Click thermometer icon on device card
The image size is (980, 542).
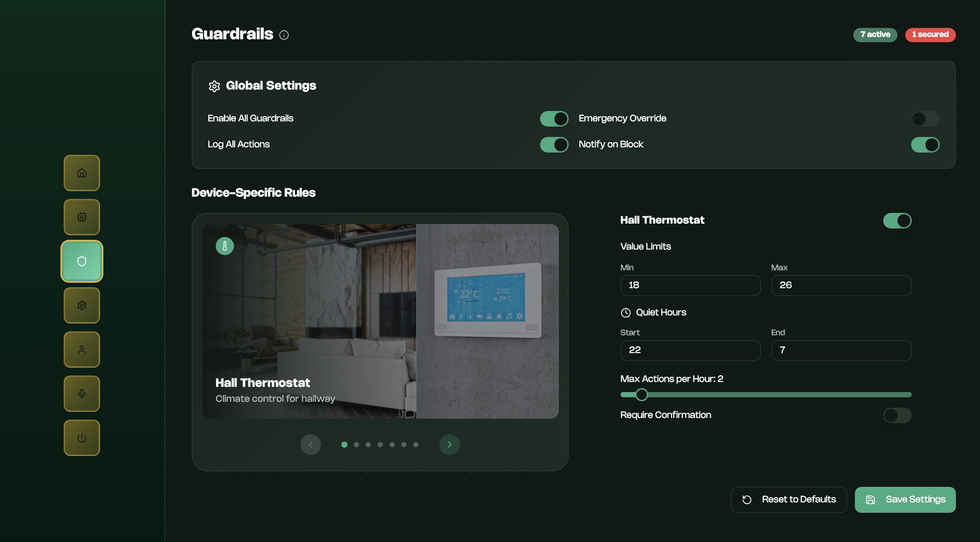[x=225, y=246]
